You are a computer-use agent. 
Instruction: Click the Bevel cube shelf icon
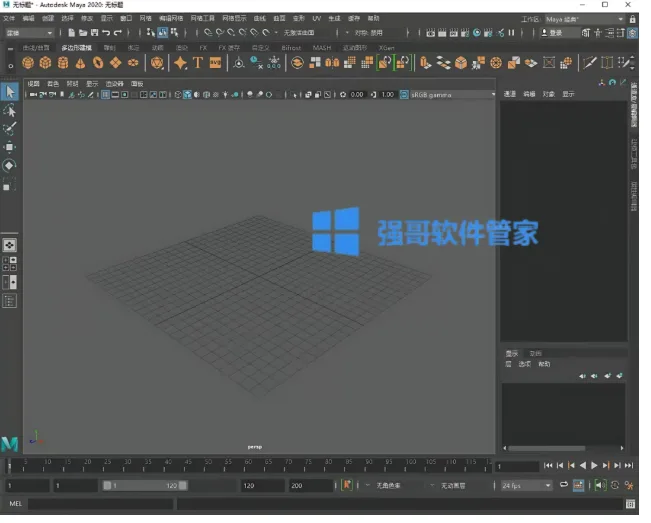[x=461, y=63]
